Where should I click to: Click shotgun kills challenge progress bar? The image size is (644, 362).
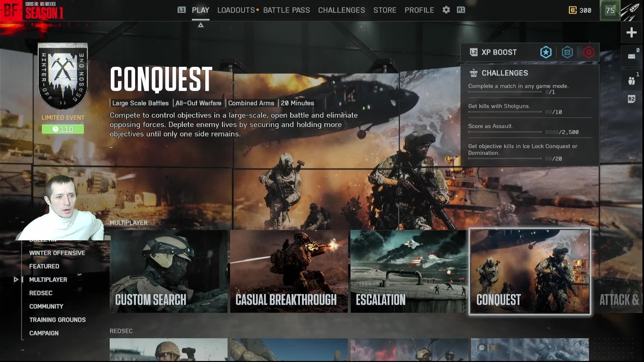point(504,112)
